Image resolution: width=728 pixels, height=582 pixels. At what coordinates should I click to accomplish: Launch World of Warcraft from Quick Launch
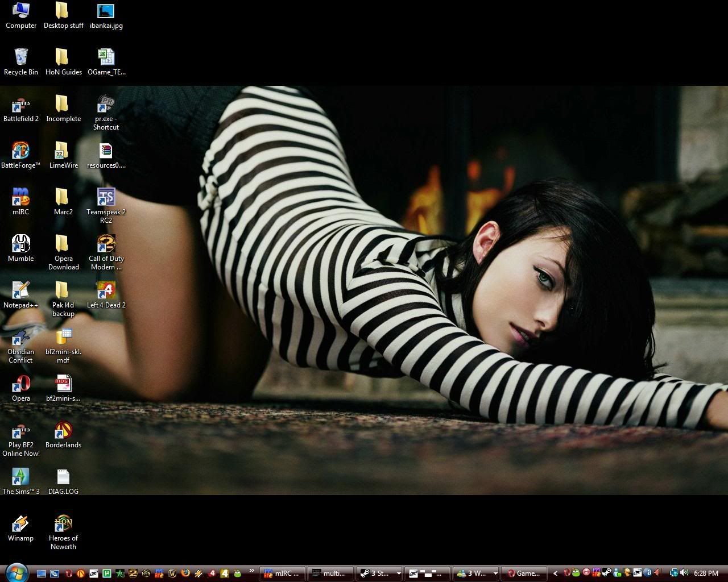(172, 573)
